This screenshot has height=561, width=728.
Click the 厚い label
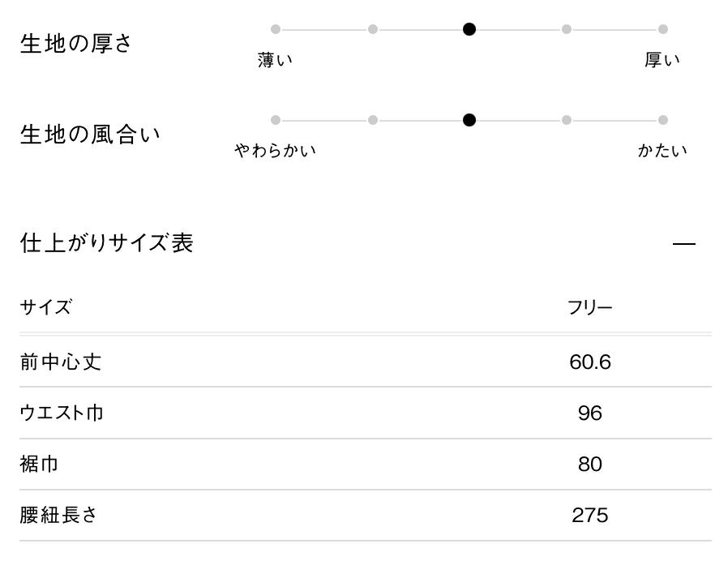(662, 60)
